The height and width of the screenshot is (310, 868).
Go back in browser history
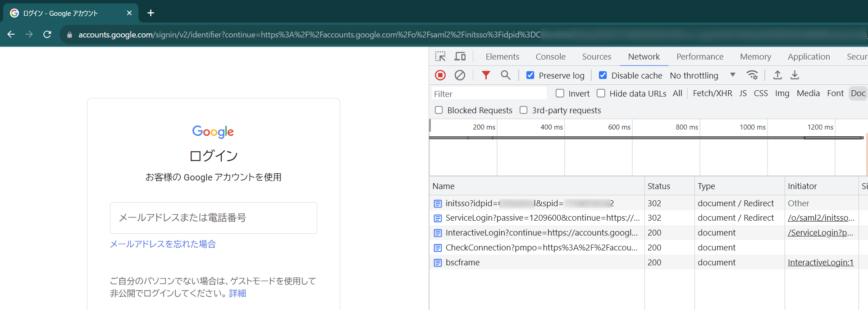[x=11, y=34]
